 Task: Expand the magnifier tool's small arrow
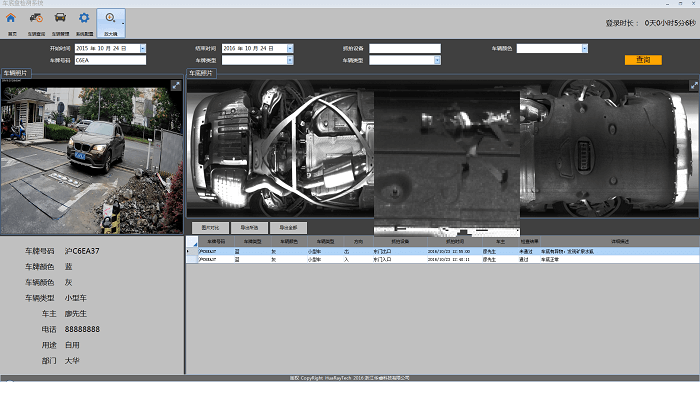123,23
